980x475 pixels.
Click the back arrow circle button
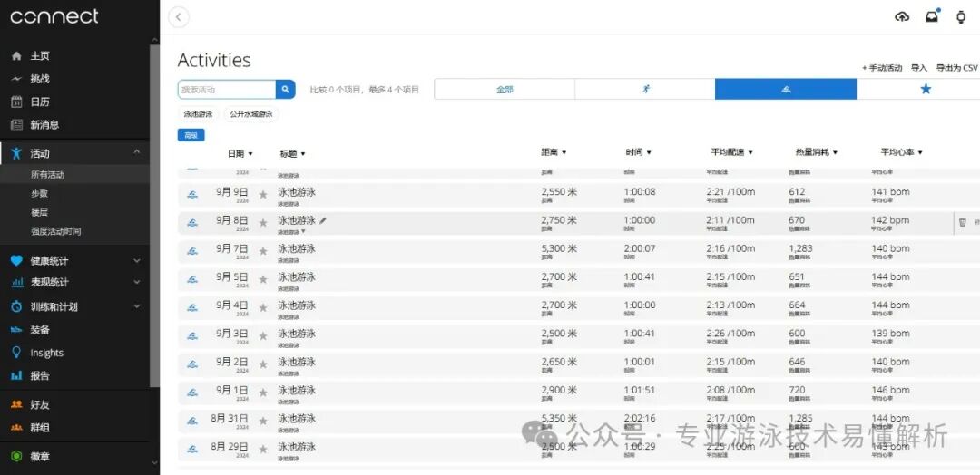tap(179, 17)
